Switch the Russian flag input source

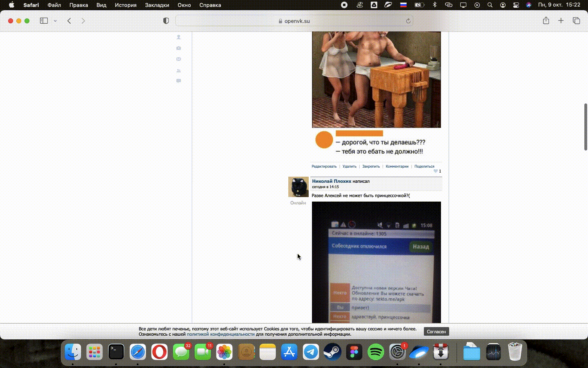(403, 5)
